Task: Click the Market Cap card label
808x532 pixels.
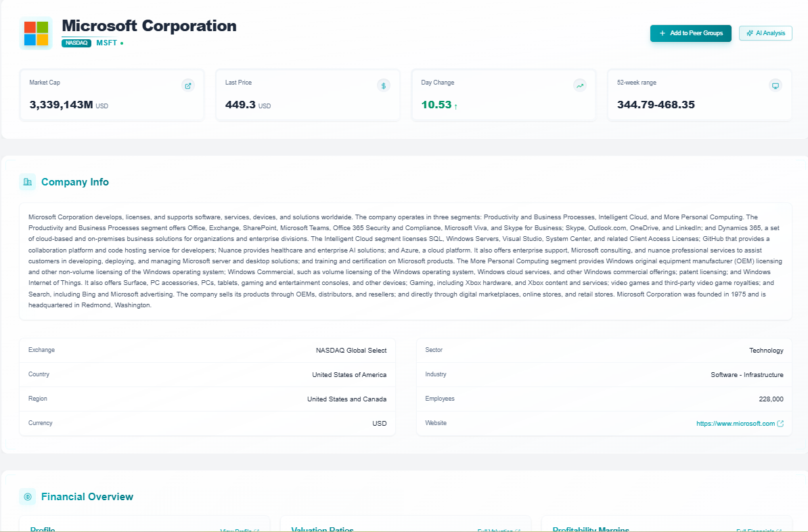Action: click(44, 83)
